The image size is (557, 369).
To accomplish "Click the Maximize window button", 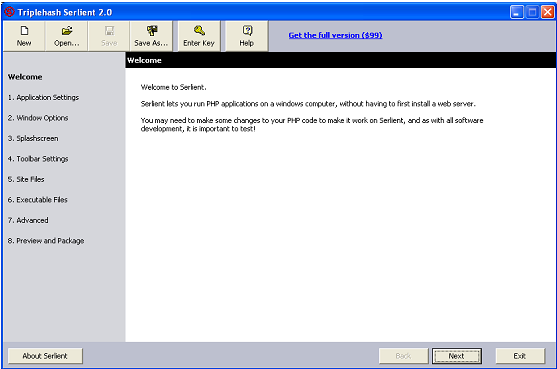I will (532, 12).
